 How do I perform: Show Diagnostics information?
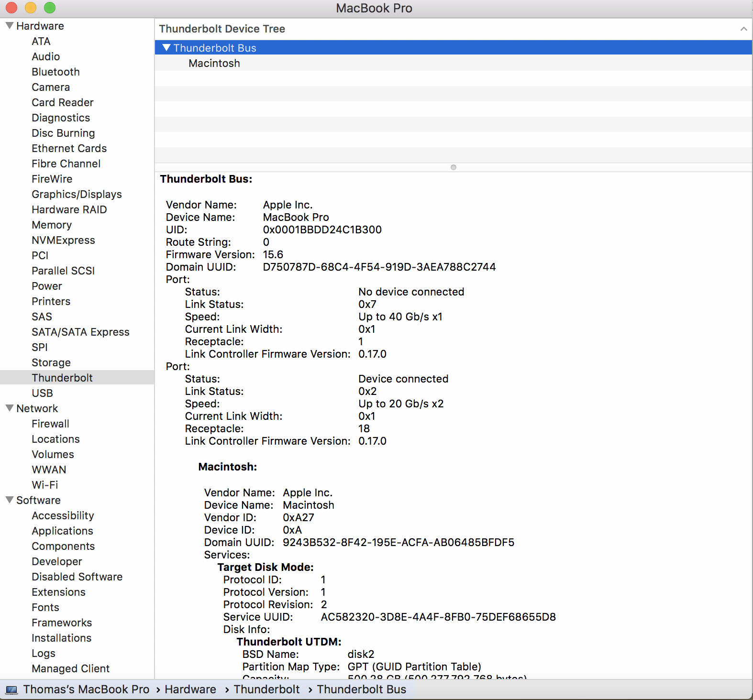click(x=61, y=118)
